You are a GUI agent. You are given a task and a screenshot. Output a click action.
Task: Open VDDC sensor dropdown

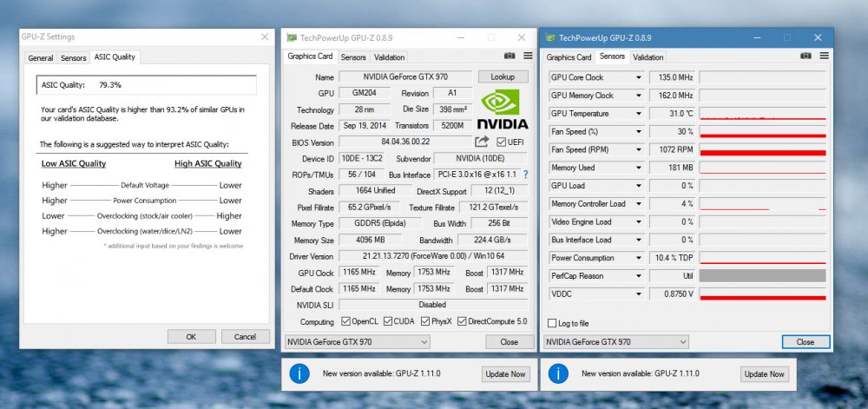(x=639, y=294)
